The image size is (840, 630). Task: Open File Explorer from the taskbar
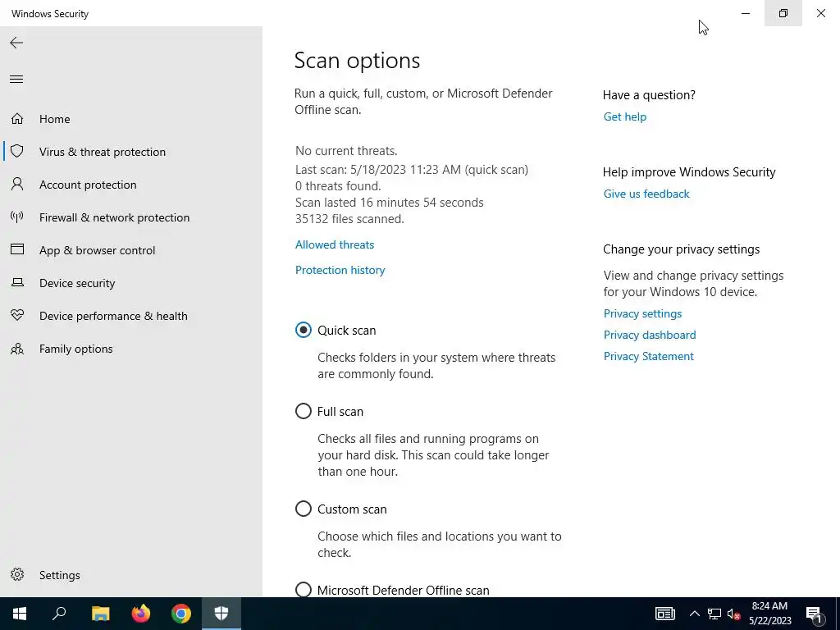tap(101, 614)
